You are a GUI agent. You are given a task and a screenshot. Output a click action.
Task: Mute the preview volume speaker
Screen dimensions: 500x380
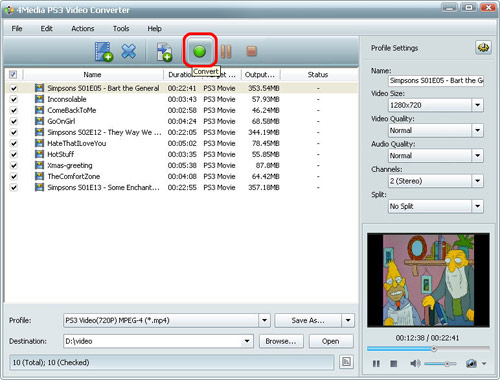tap(415, 363)
